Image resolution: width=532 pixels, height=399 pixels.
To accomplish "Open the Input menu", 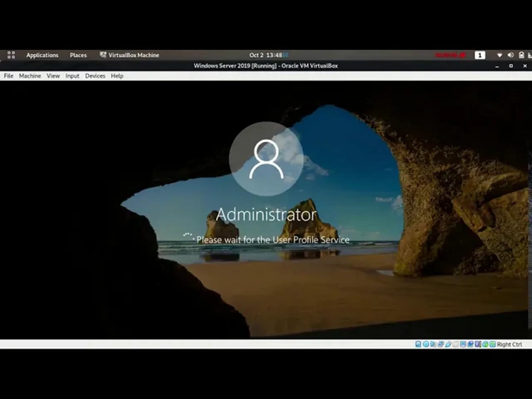I will (x=72, y=76).
